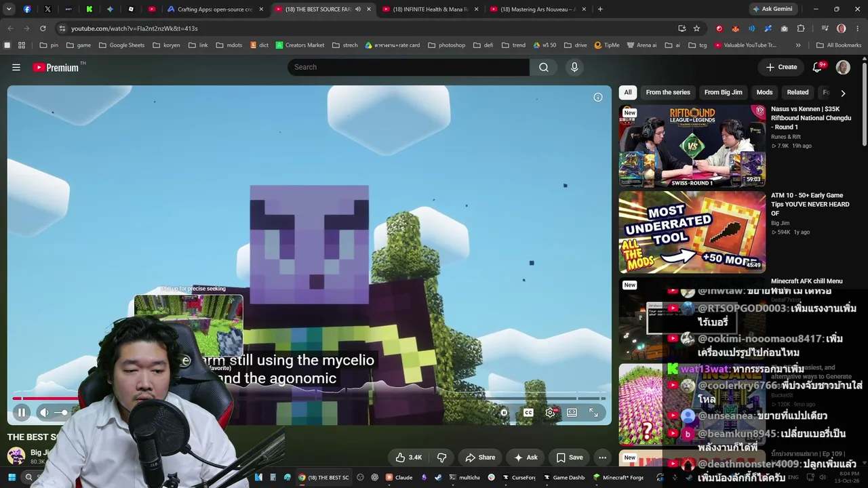Select the 'Mods' filter chip
The image size is (868, 488).
(764, 92)
